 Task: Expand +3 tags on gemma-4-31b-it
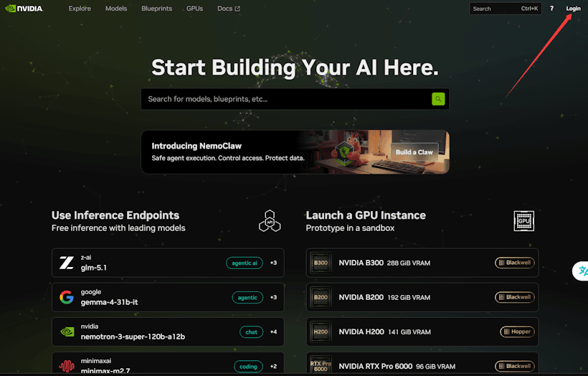tap(273, 297)
